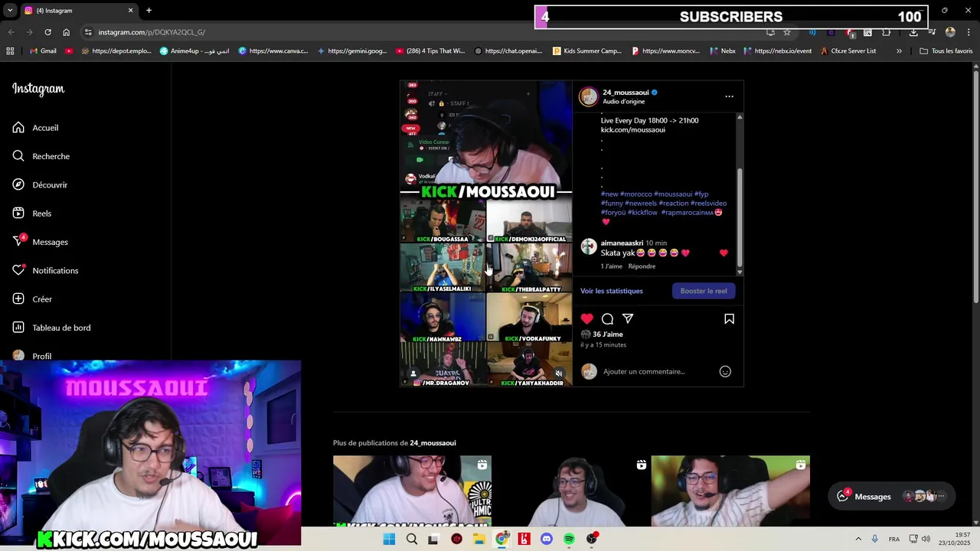Close the Instagram tab

(130, 11)
